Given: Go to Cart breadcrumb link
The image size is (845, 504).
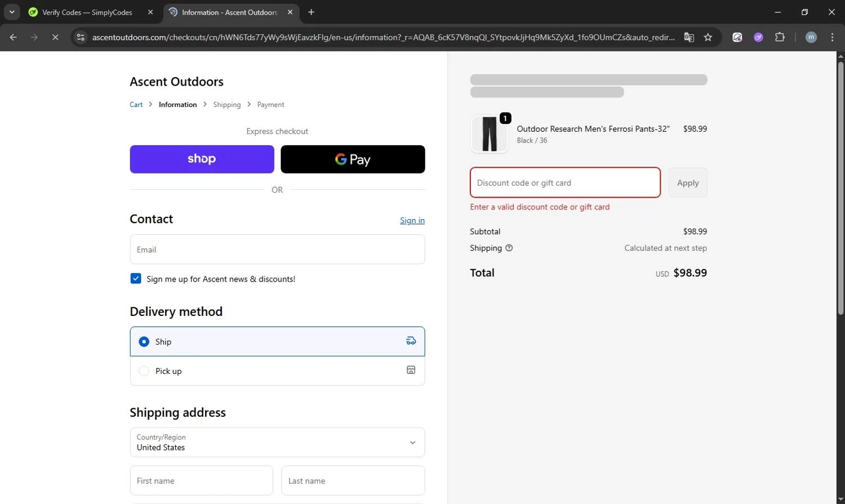Looking at the screenshot, I should pyautogui.click(x=136, y=105).
